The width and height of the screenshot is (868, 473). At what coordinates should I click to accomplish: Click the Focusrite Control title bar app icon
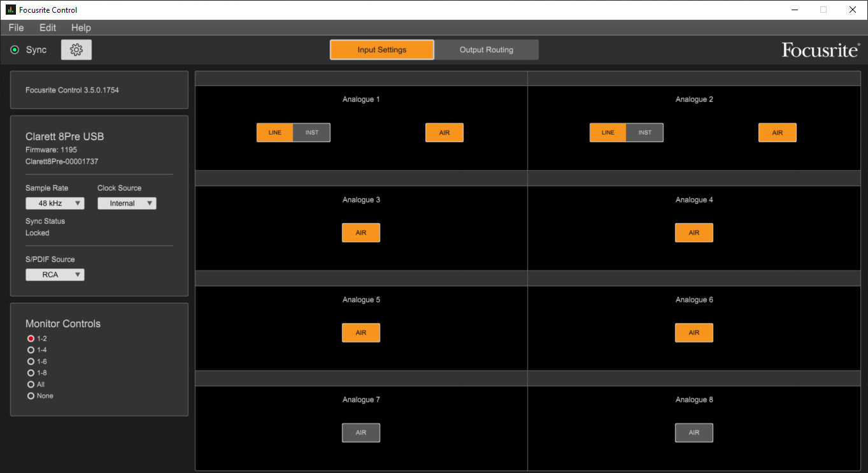(x=10, y=10)
